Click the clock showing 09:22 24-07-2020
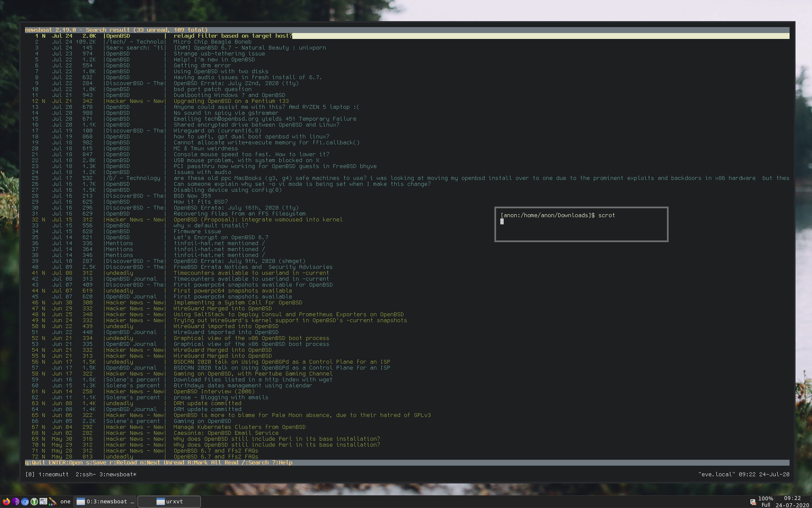This screenshot has width=812, height=508. point(792,502)
